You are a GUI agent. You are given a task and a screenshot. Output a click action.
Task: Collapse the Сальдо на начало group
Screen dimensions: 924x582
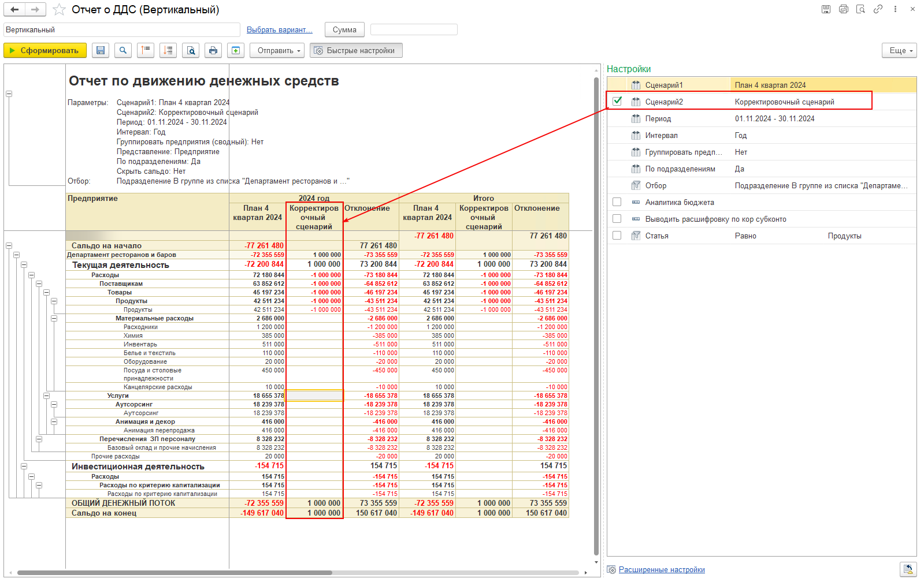[9, 246]
